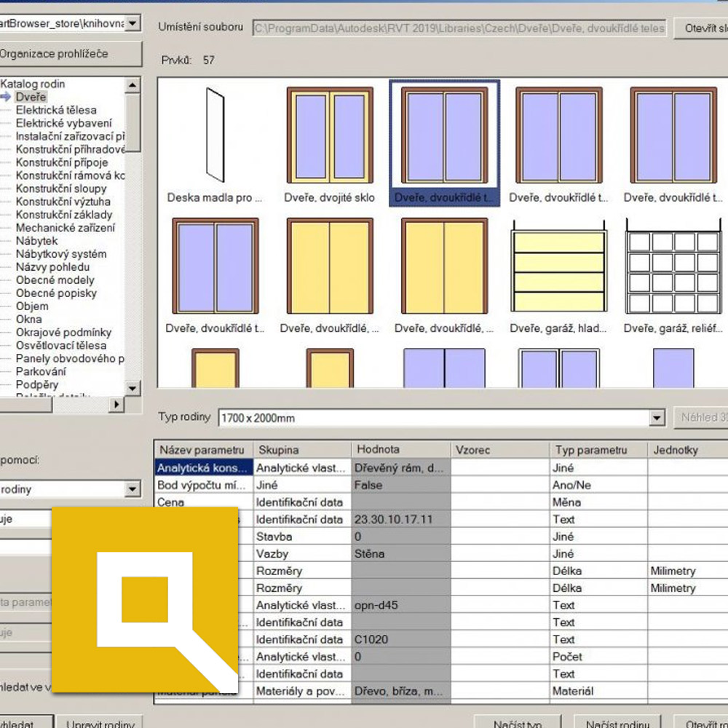Screen dimensions: 728x728
Task: Click the Dřevěný rám, d... value cell
Action: pos(400,467)
